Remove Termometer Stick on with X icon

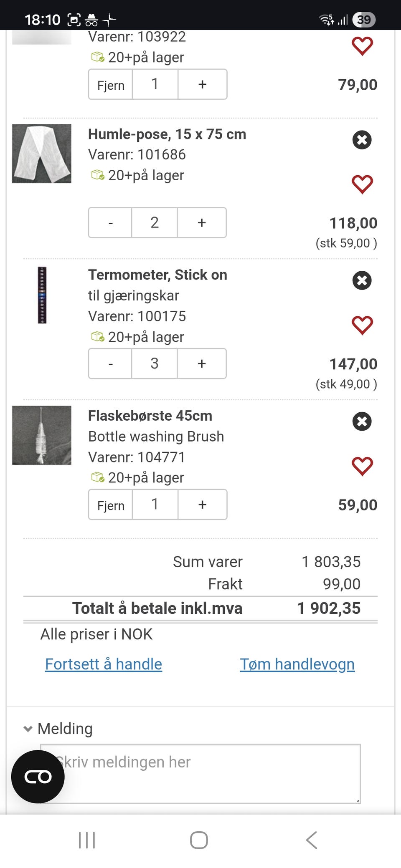coord(362,280)
